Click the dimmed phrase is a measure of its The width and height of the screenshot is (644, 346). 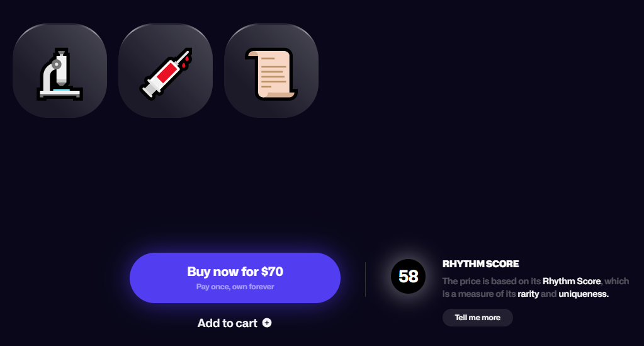478,294
